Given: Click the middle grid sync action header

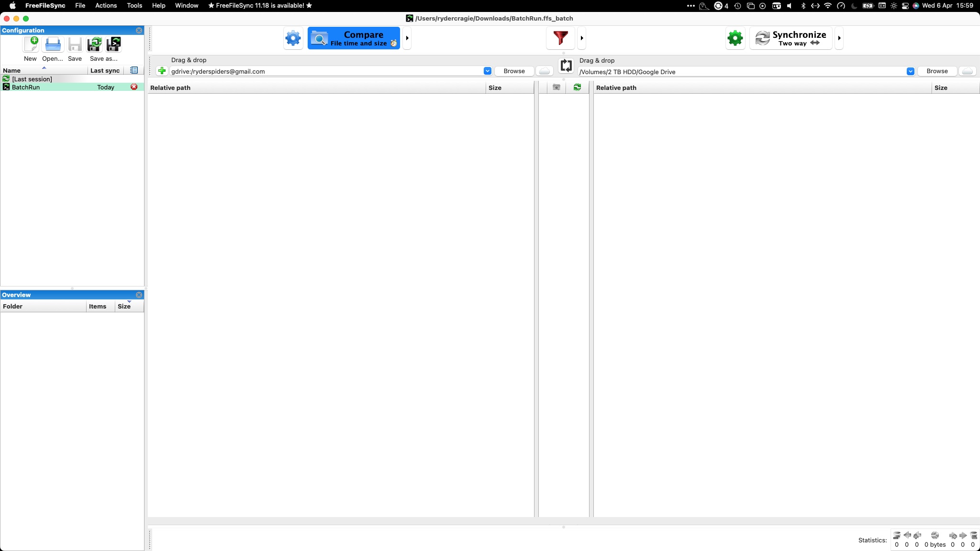Looking at the screenshot, I should tap(577, 88).
